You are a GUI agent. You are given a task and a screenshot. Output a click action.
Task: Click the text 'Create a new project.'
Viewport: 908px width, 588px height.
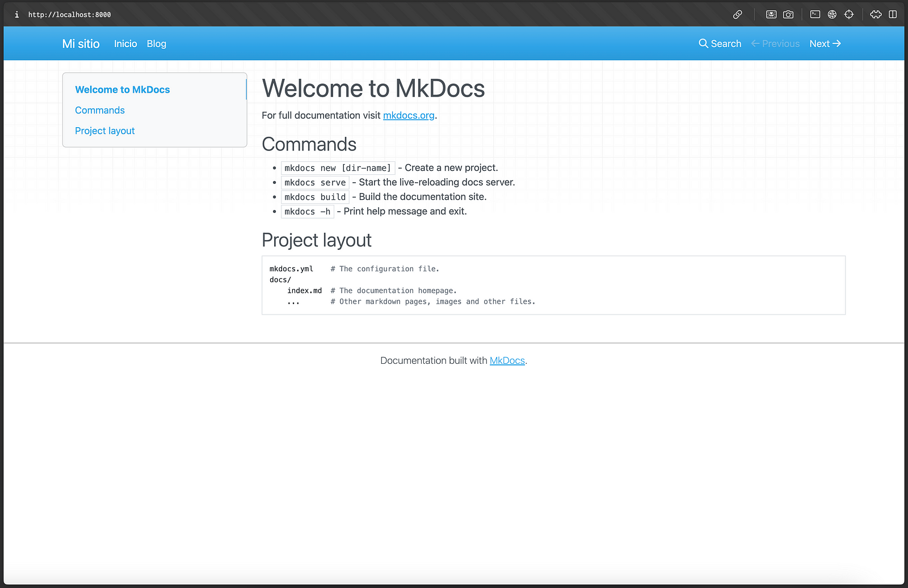[x=451, y=168]
